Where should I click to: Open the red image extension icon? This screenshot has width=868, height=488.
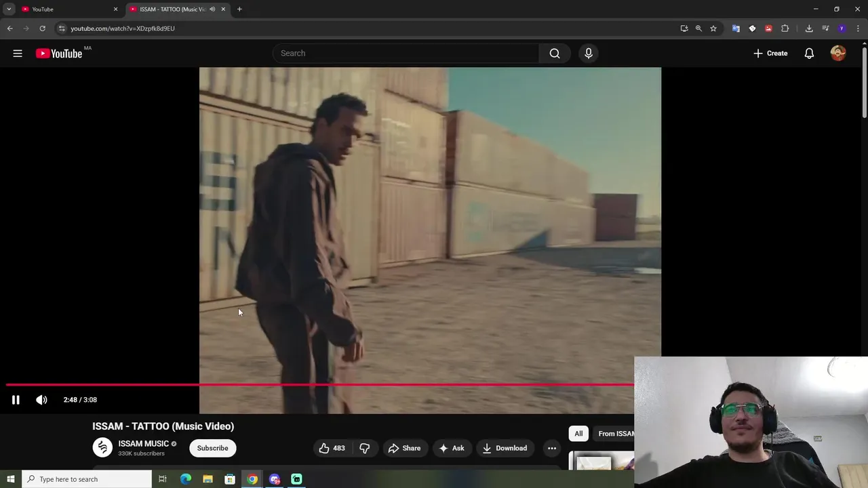tap(768, 28)
